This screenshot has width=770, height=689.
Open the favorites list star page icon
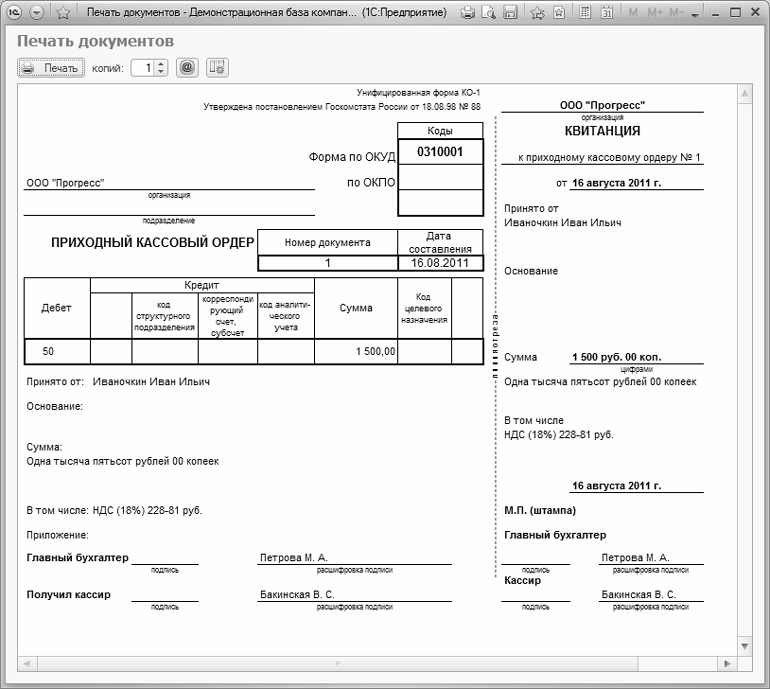pos(557,14)
